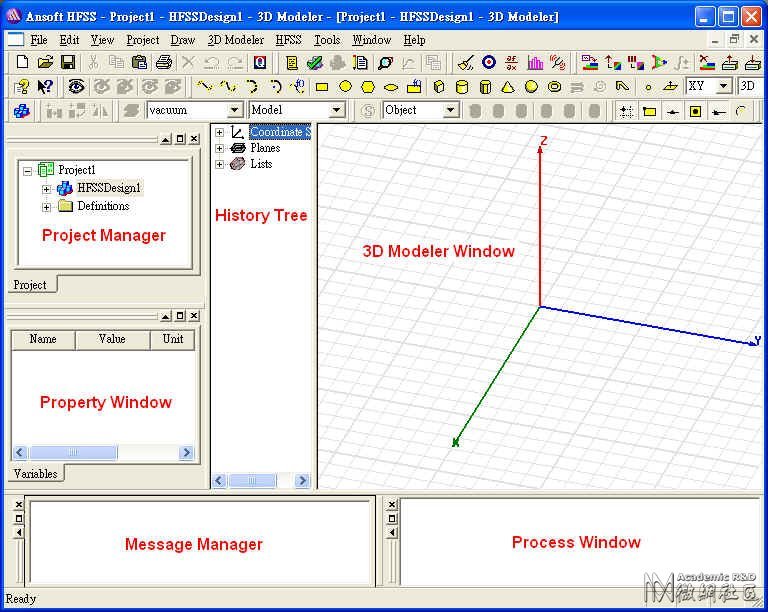
Task: Click the Value column header
Action: point(112,339)
